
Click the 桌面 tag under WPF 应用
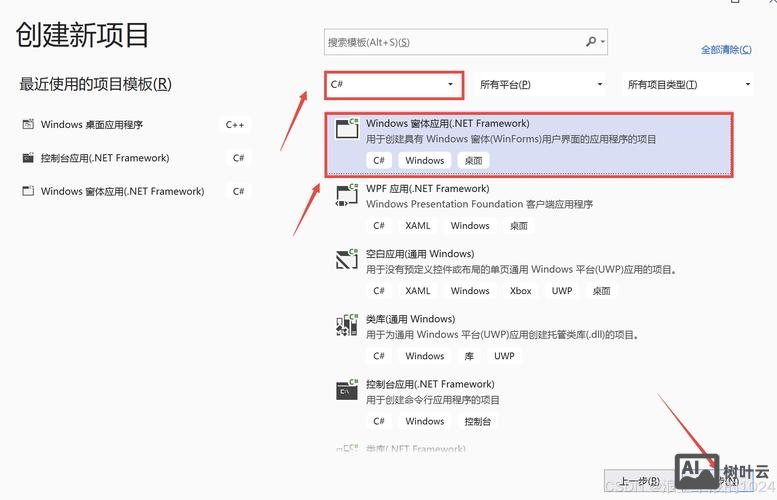tap(519, 226)
